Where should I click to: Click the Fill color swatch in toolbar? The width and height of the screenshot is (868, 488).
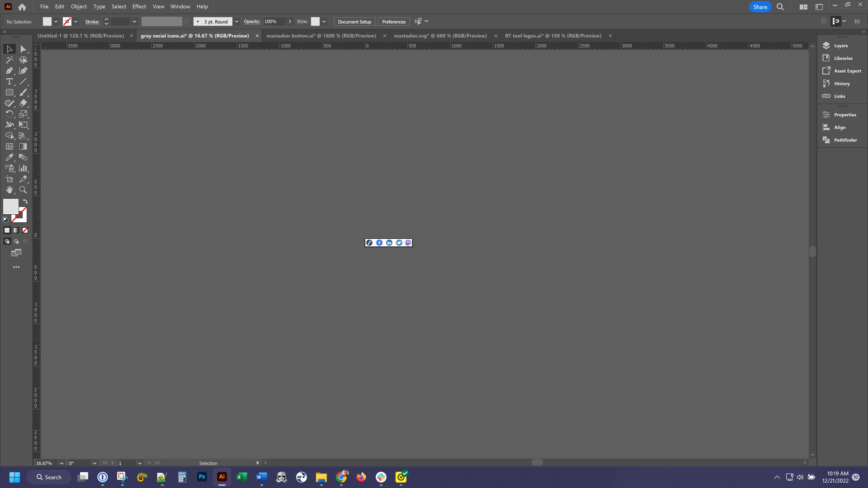(10, 206)
